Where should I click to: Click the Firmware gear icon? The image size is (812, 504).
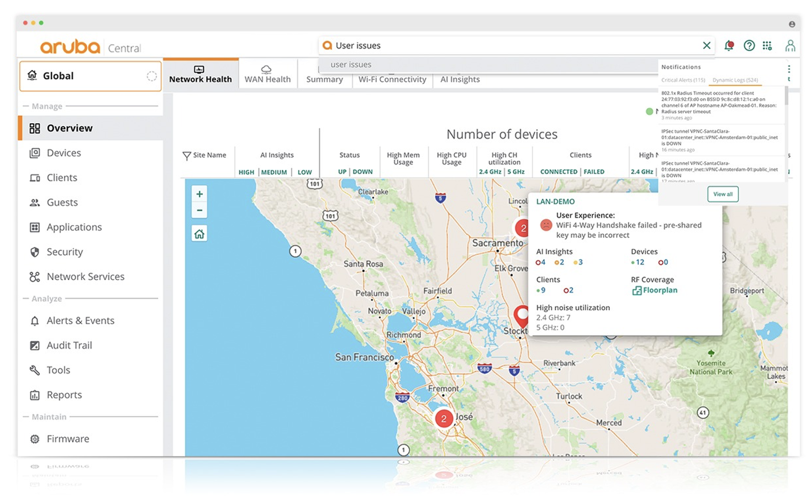point(35,439)
